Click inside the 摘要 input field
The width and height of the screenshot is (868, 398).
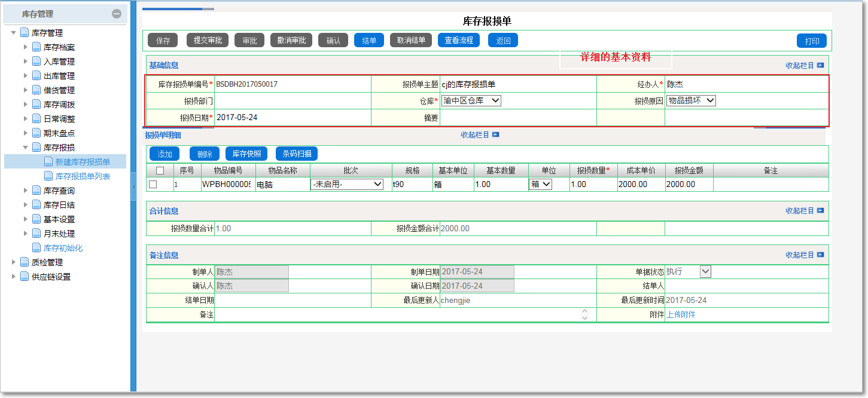pos(514,117)
